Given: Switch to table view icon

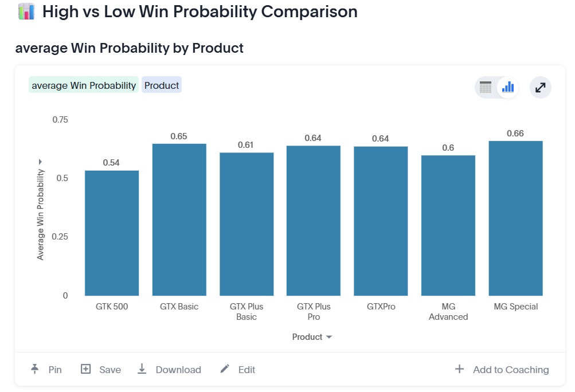Looking at the screenshot, I should pos(486,88).
